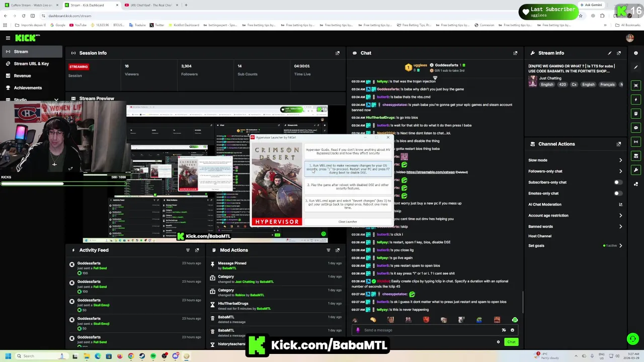Screen dimensions: 644x362
Task: Pop out the Channel Actions panel
Action: tap(619, 144)
